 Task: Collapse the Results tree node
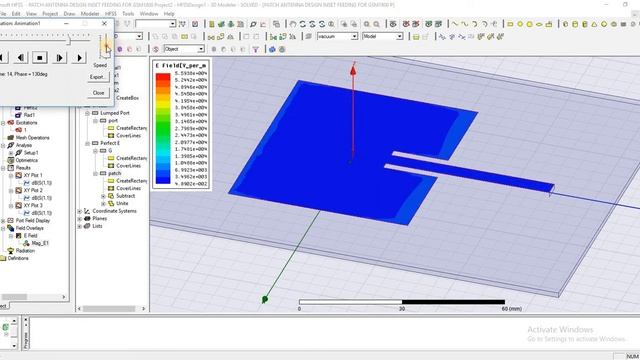(3, 168)
